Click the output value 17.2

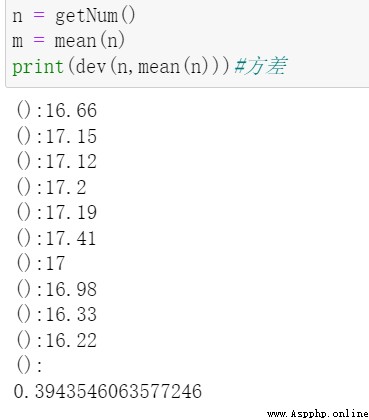(x=66, y=187)
